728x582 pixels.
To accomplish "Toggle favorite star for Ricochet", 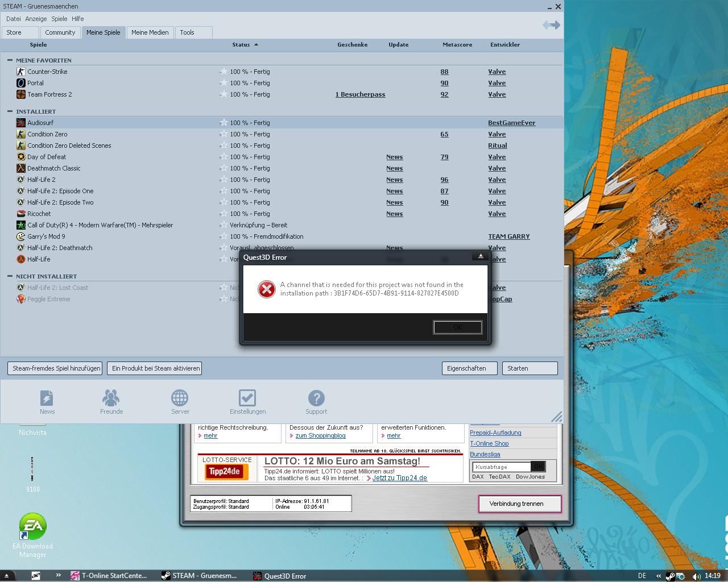I will (x=224, y=214).
